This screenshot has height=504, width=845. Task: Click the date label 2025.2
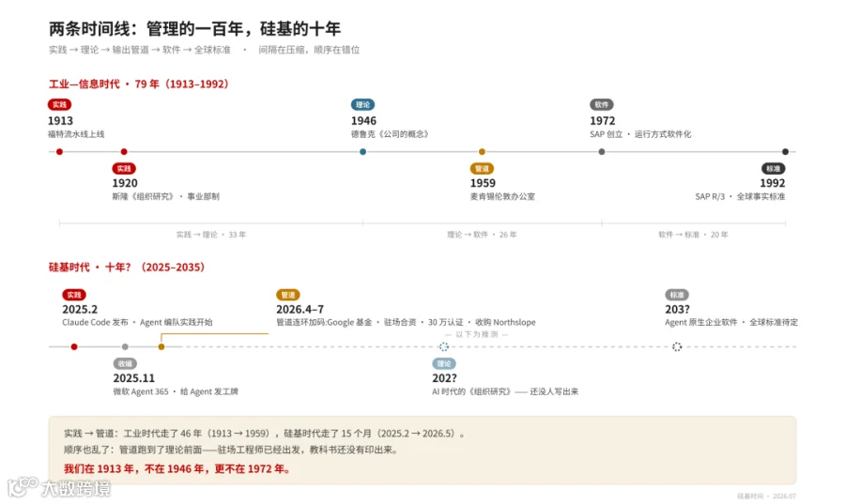80,310
